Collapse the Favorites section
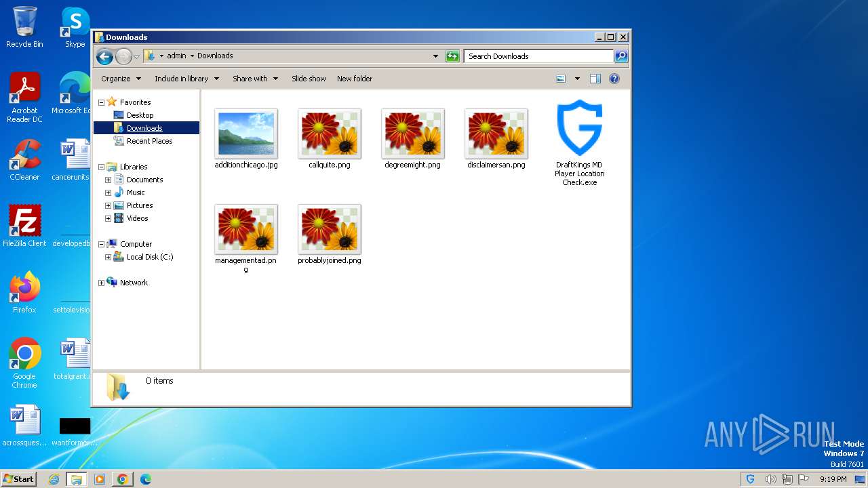The width and height of the screenshot is (868, 488). pos(102,102)
